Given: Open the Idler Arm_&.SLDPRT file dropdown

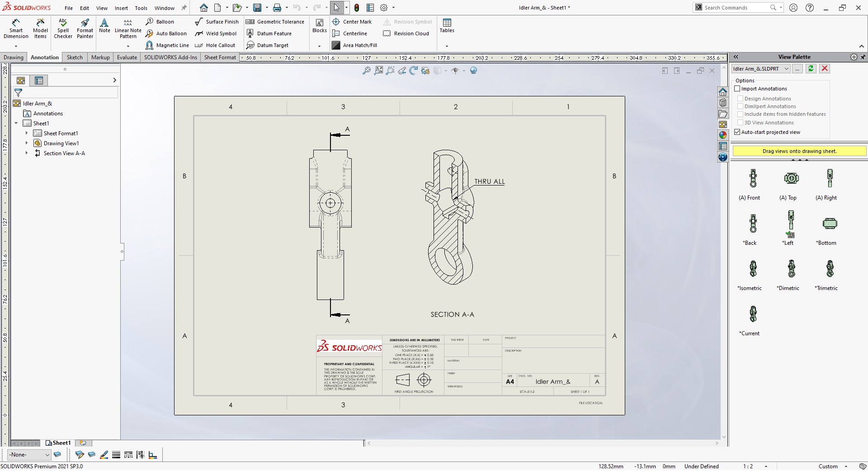Looking at the screenshot, I should 786,69.
